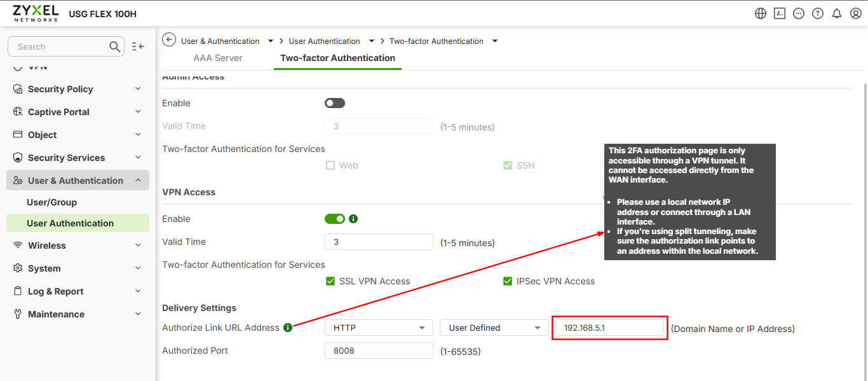This screenshot has width=868, height=381.
Task: Open Security Policy menu label
Action: click(60, 89)
